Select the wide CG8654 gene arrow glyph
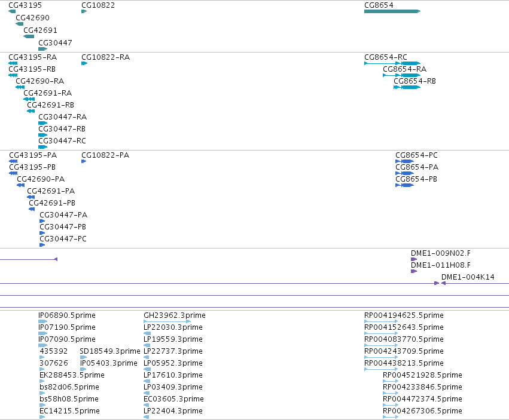The width and height of the screenshot is (509, 420). point(392,11)
